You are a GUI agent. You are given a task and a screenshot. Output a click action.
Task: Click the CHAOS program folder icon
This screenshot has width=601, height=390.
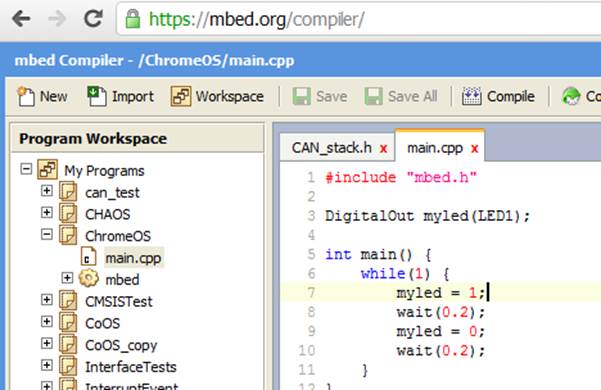coord(68,213)
